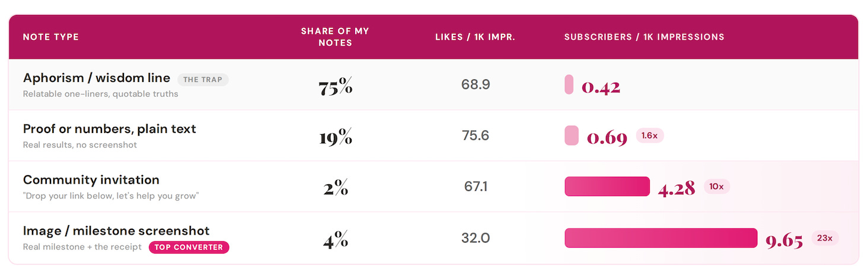Select THE TRAP badge
The image size is (868, 275).
[203, 80]
